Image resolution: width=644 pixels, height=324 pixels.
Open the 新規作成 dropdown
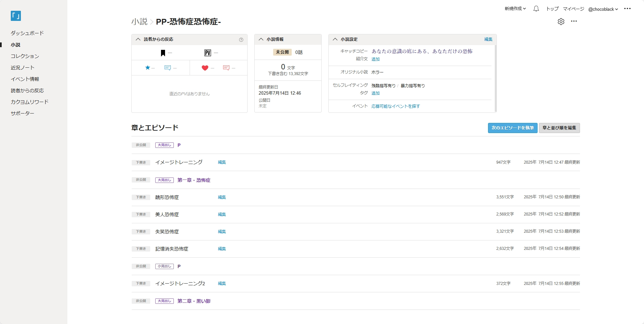click(x=515, y=9)
